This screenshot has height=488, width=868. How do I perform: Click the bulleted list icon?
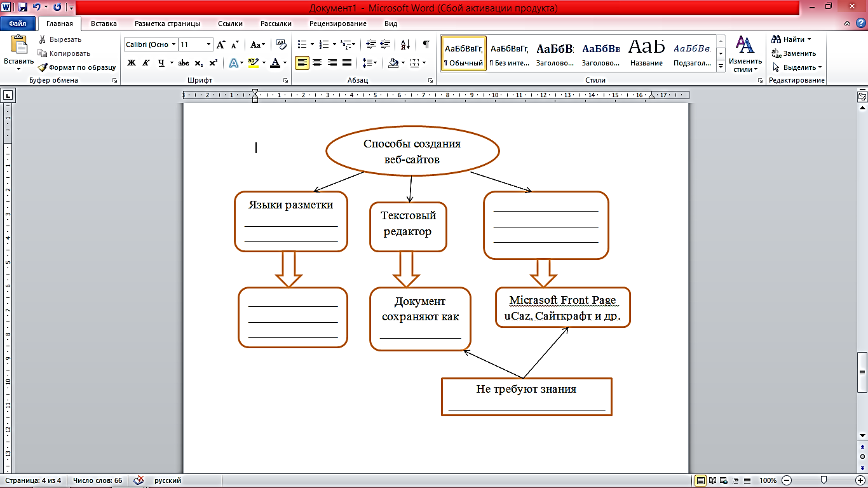(x=302, y=44)
